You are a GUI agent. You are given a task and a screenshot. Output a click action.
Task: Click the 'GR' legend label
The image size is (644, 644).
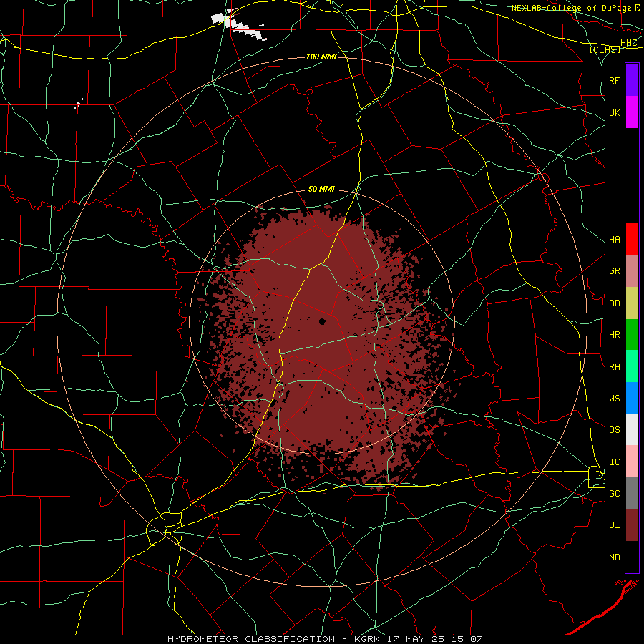tap(614, 271)
